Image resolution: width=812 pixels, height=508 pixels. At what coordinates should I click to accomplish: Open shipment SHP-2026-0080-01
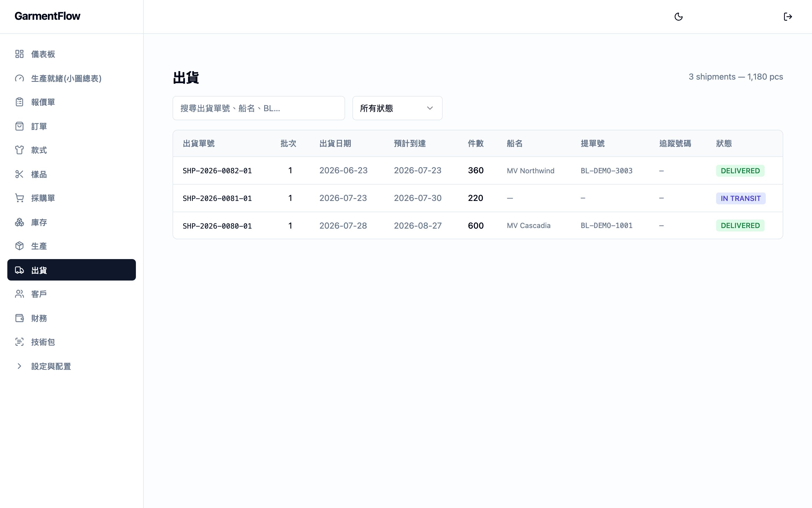(x=217, y=226)
